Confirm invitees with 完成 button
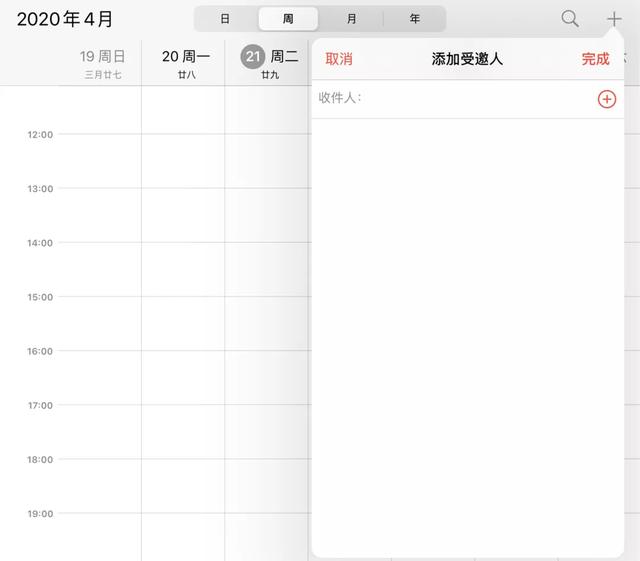640x561 pixels. (x=596, y=59)
